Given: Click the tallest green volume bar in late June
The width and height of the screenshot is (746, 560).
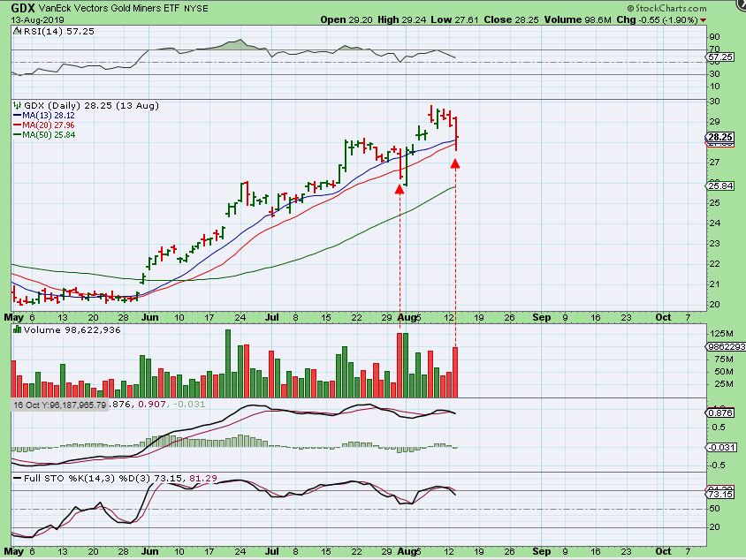Looking at the screenshot, I should (228, 363).
